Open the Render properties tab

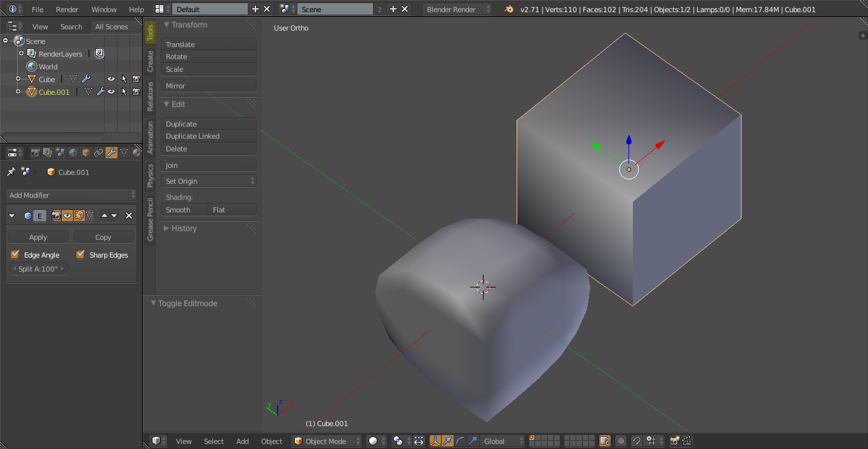[x=36, y=153]
